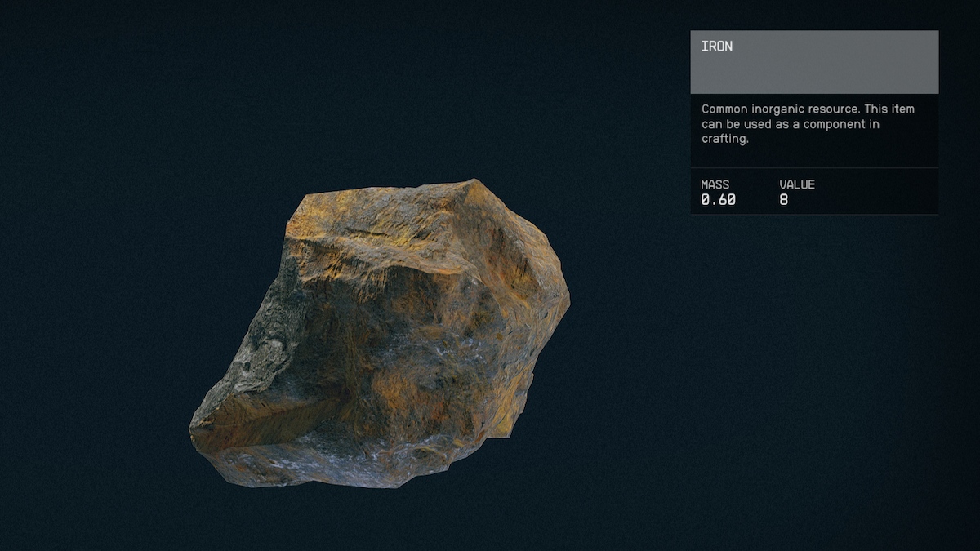This screenshot has height=551, width=980.
Task: Click the mass value 0.60
Action: point(718,200)
